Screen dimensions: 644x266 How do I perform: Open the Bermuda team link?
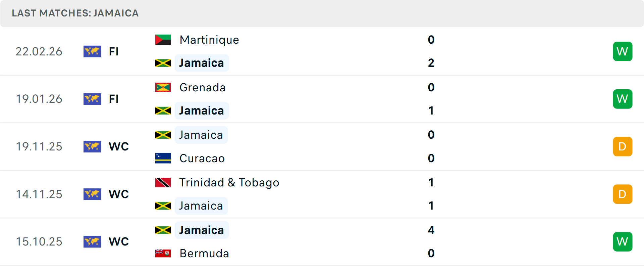(204, 253)
